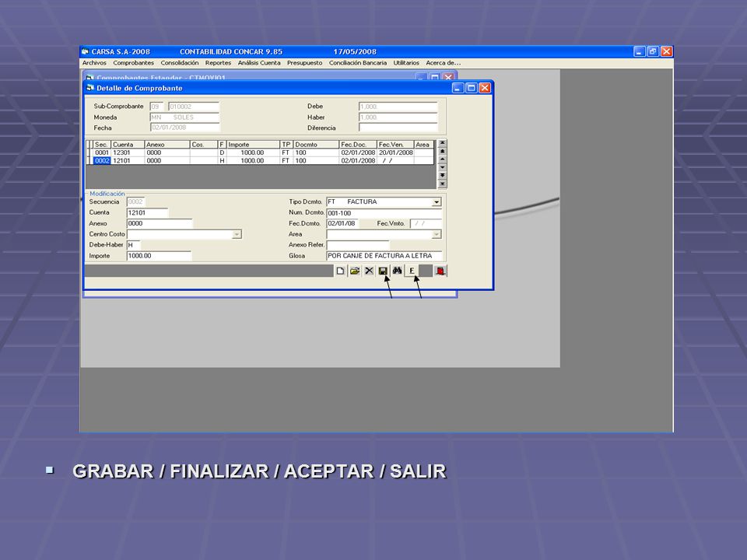Open the Consolidación menu
747x560 pixels.
(x=180, y=63)
